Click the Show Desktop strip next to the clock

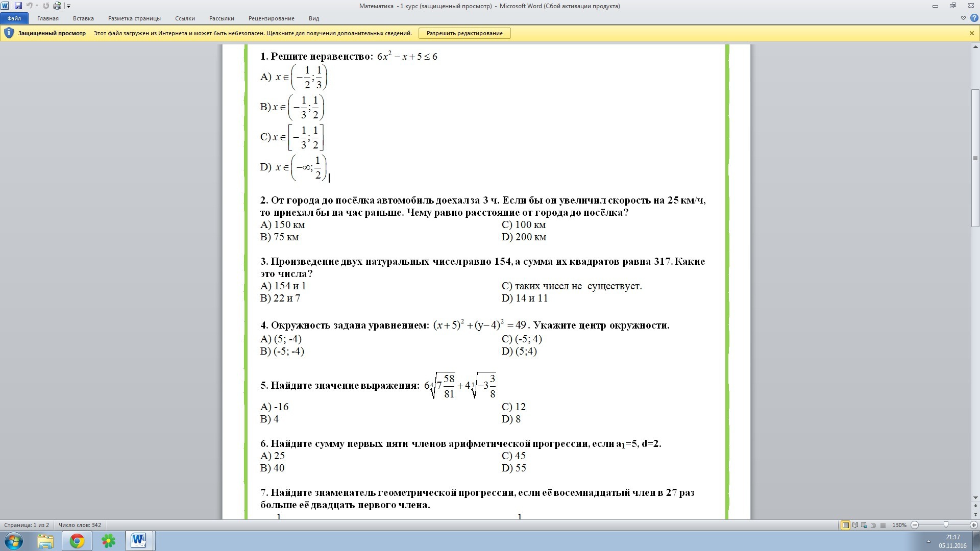click(x=976, y=541)
